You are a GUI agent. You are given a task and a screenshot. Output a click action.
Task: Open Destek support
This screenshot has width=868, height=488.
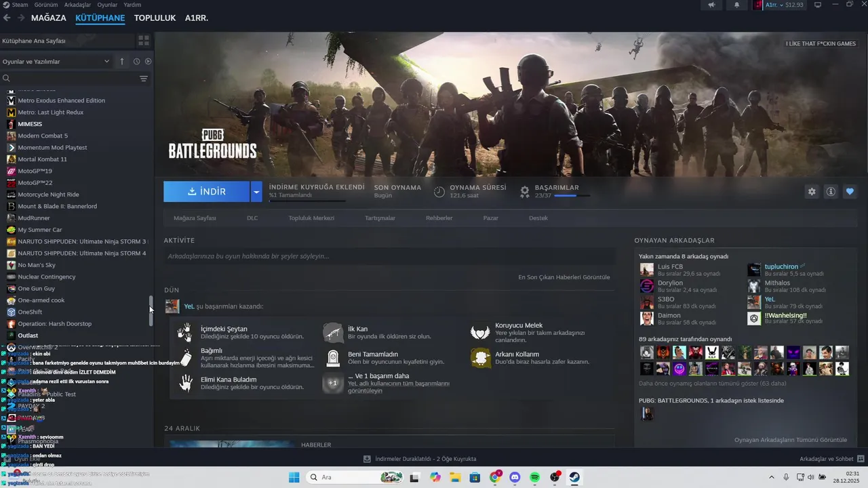click(538, 218)
